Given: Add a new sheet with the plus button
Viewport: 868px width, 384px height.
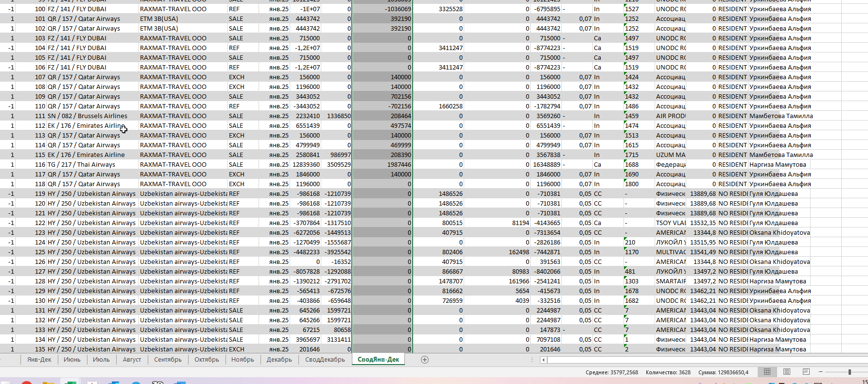Looking at the screenshot, I should [x=424, y=360].
